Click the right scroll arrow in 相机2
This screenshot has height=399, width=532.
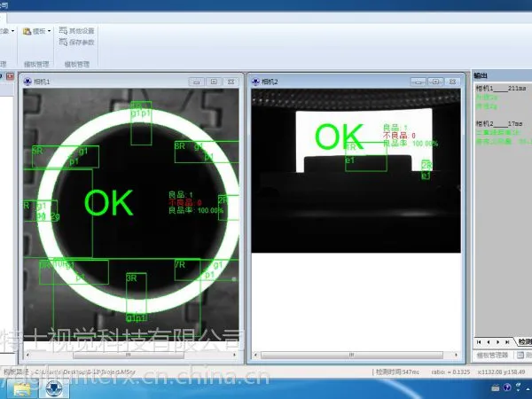click(456, 355)
